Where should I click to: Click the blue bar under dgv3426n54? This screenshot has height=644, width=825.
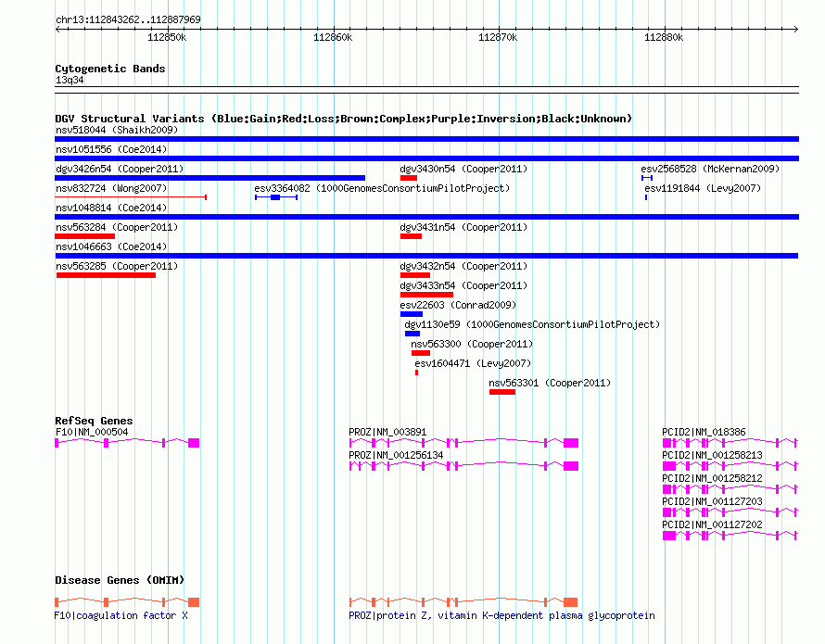click(209, 178)
